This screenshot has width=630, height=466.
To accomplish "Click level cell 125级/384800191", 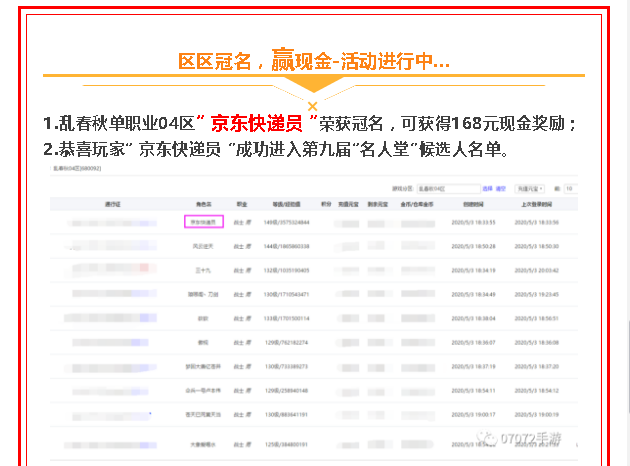I will (286, 445).
